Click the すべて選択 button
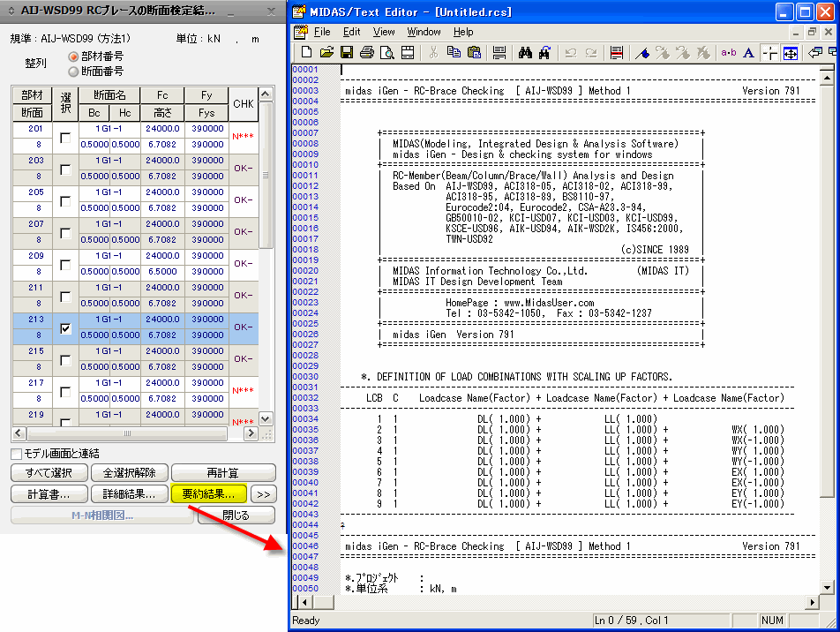Viewport: 840px width, 632px height. point(49,473)
